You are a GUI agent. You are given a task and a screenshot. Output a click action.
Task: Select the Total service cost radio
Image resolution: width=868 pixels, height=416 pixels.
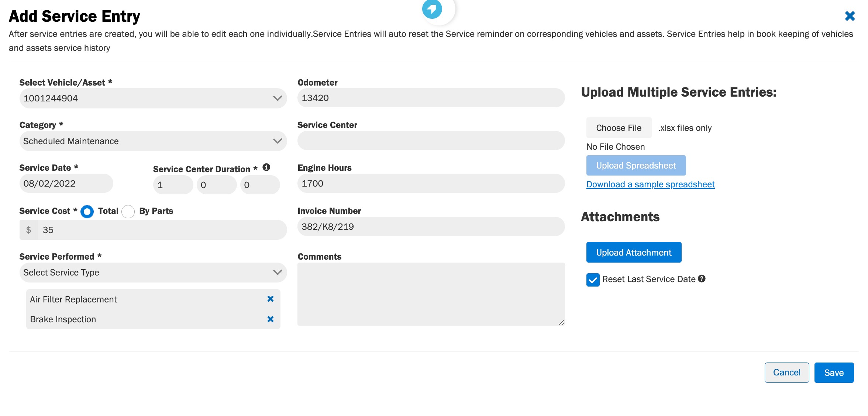87,211
